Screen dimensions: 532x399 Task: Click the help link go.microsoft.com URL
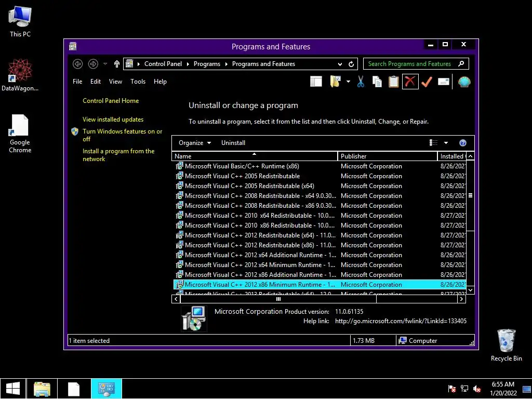401,321
